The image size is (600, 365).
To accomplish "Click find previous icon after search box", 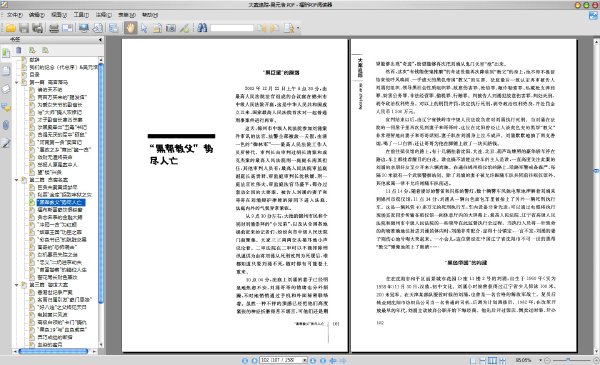I will coord(262,28).
